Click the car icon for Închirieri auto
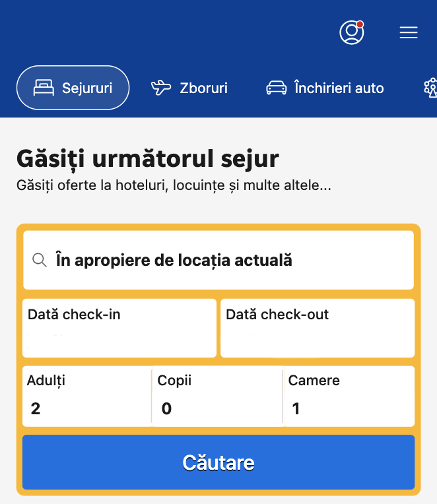Viewport: 437px width, 504px height. pos(276,88)
